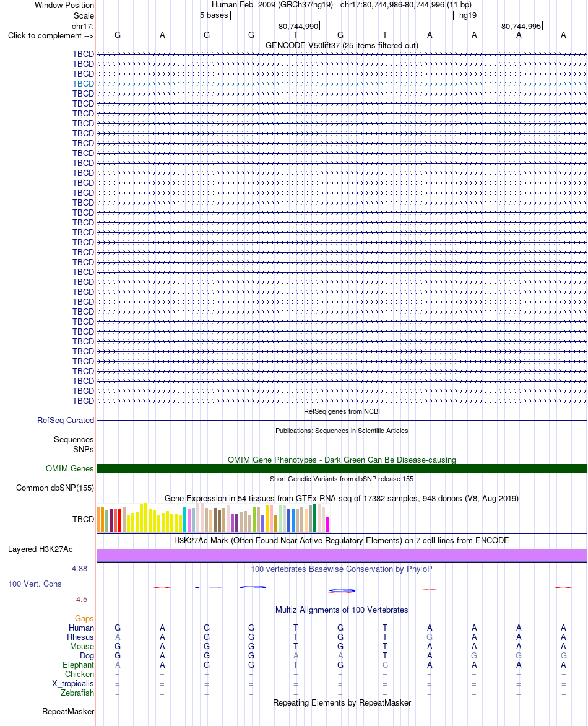This screenshot has width=588, height=726.
Task: Open 'RefSeq genes from NCBI' track title
Action: click(342, 411)
